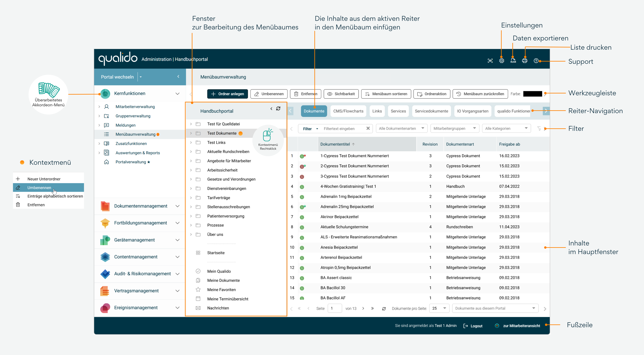Open Mein Qualido entry
This screenshot has height=355, width=644.
pos(219,271)
